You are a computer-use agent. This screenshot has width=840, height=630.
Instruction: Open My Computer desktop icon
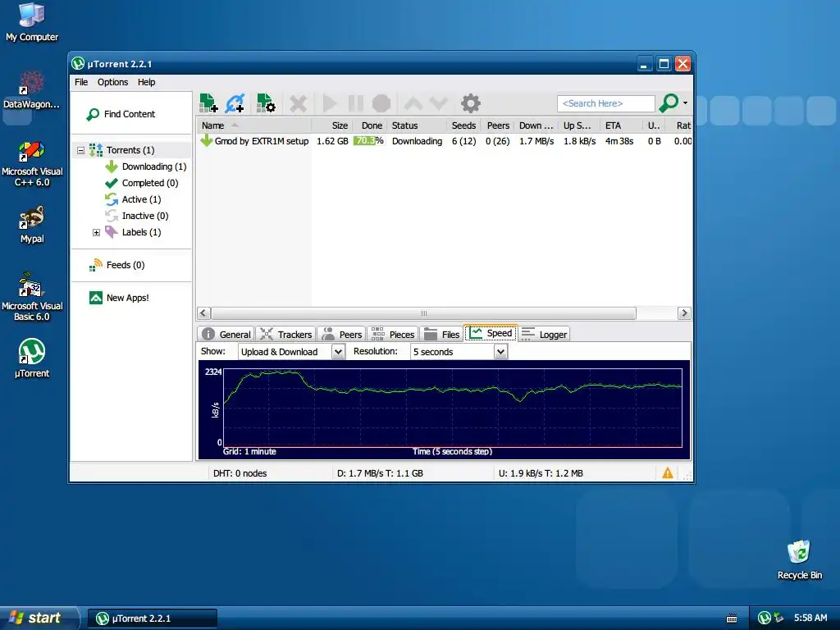[x=32, y=21]
